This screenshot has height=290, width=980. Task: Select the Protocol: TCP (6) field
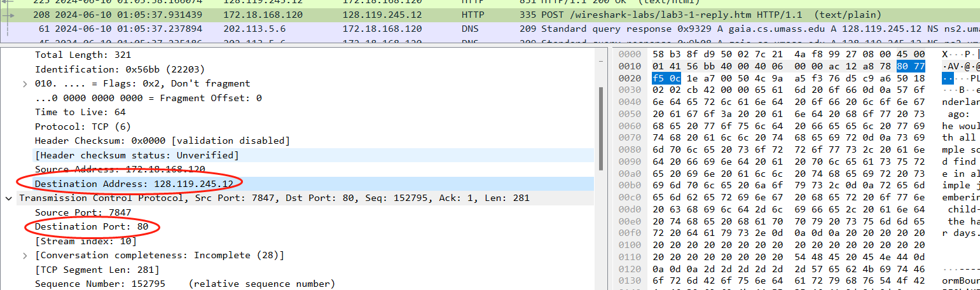82,127
